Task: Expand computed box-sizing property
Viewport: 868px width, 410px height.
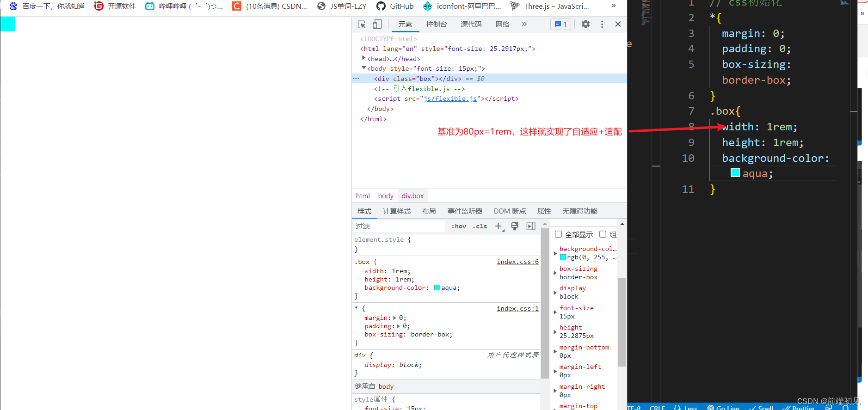Action: (x=555, y=273)
